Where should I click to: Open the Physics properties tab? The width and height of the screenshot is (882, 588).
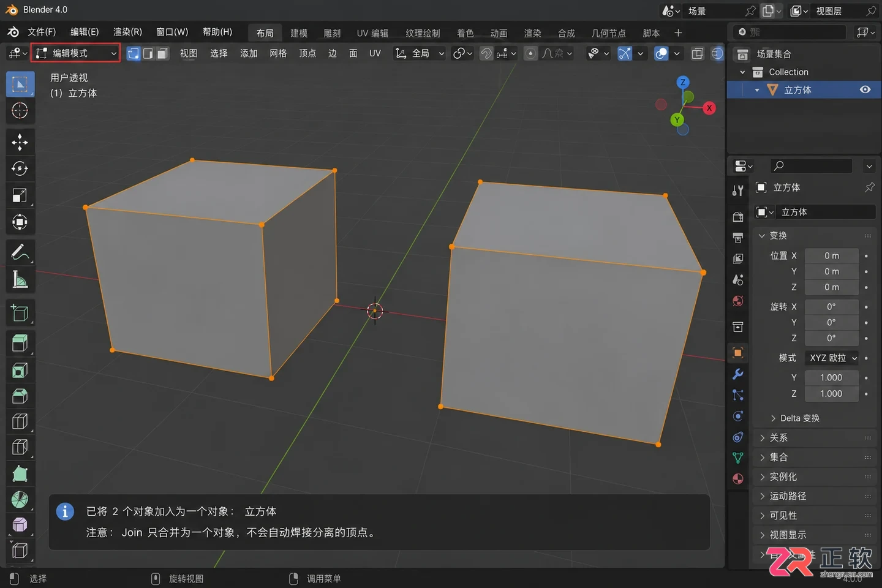click(738, 416)
